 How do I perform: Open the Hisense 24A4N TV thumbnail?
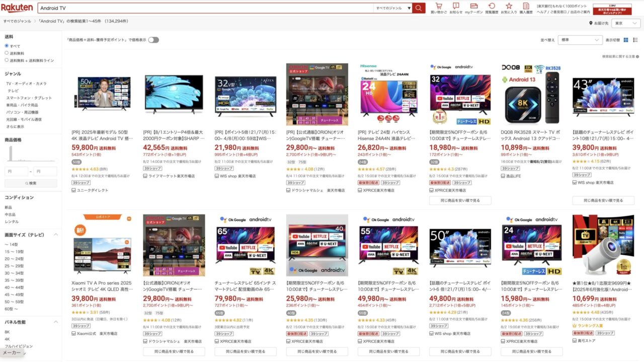tap(389, 94)
